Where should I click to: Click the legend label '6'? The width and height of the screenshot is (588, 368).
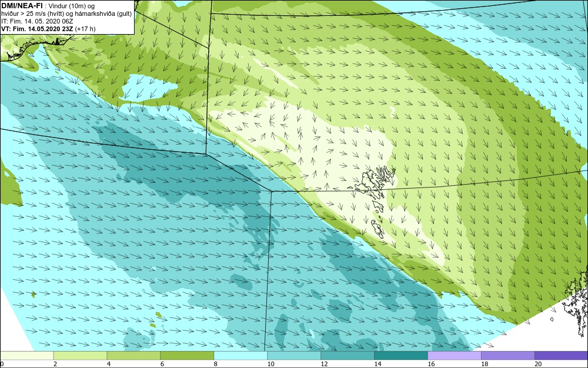click(162, 364)
